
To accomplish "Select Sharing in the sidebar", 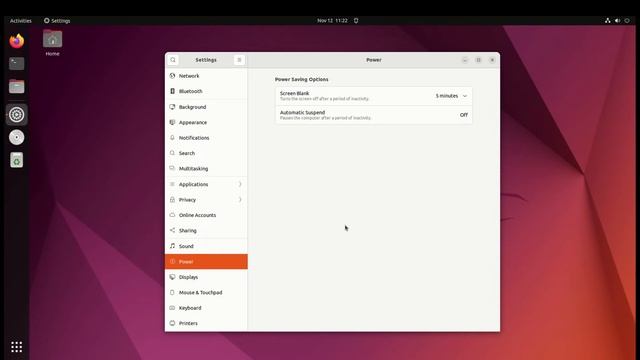I will 206,231.
